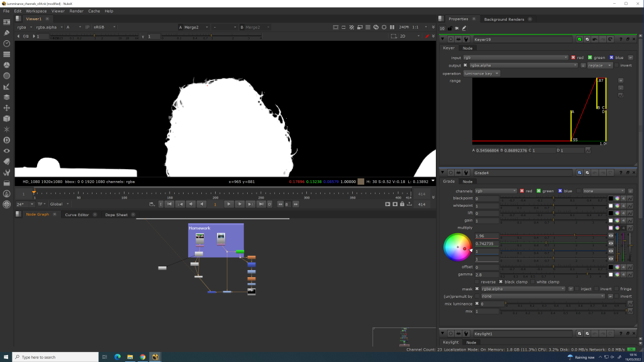This screenshot has width=644, height=362.
Task: Disable the red channel for Keyer input
Action: tap(574, 57)
